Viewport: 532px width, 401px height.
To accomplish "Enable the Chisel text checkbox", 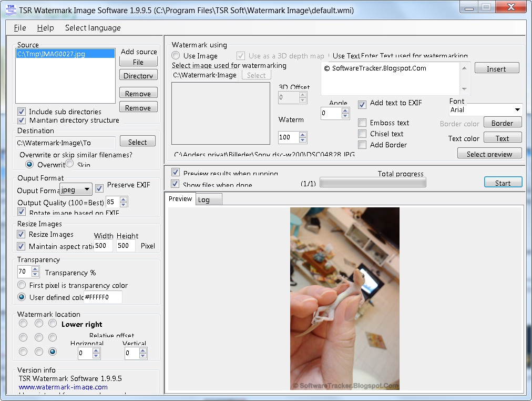I will click(362, 134).
